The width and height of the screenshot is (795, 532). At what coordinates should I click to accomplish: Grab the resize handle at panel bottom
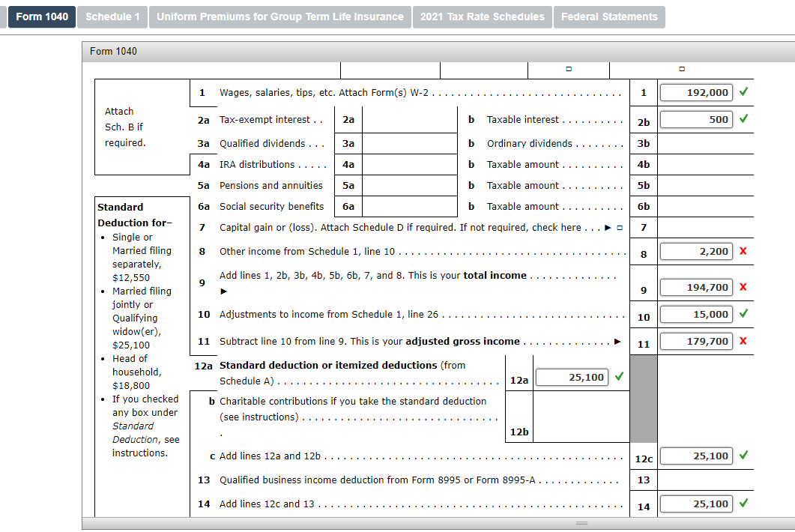[x=581, y=523]
